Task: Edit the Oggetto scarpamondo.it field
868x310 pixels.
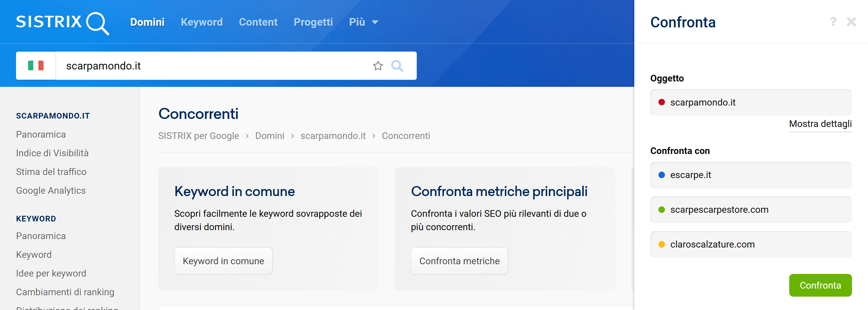Action: (751, 102)
